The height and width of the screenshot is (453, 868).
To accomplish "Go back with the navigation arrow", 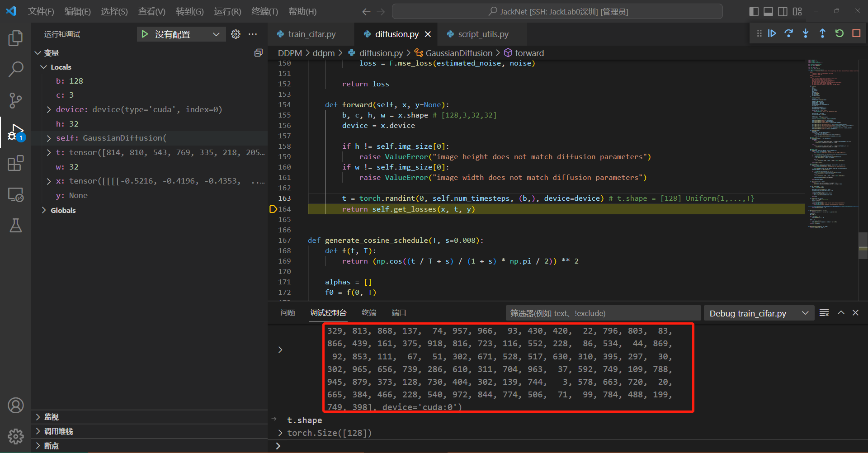I will pos(366,12).
